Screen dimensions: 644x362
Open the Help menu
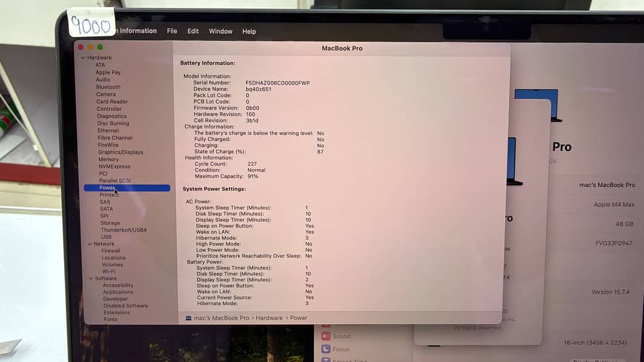249,31
